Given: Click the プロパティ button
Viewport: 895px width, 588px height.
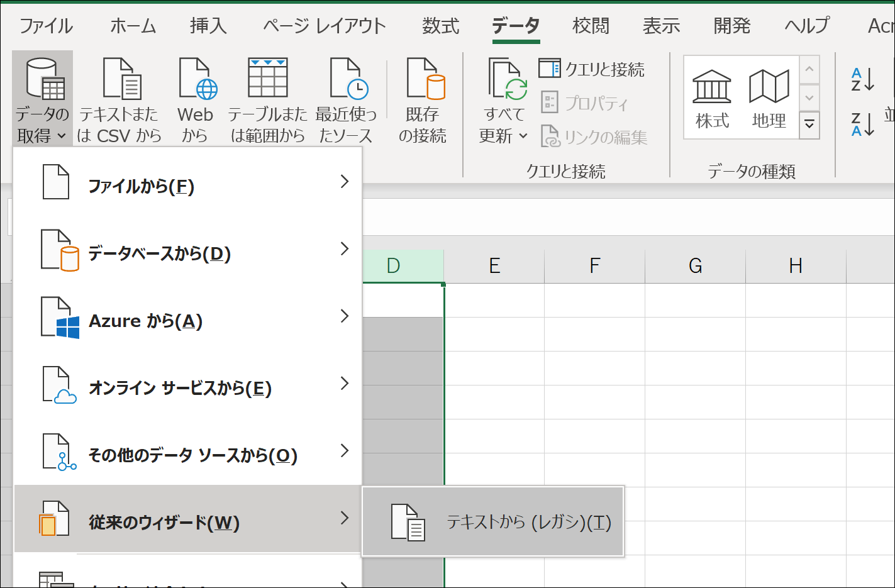Looking at the screenshot, I should pos(584,103).
